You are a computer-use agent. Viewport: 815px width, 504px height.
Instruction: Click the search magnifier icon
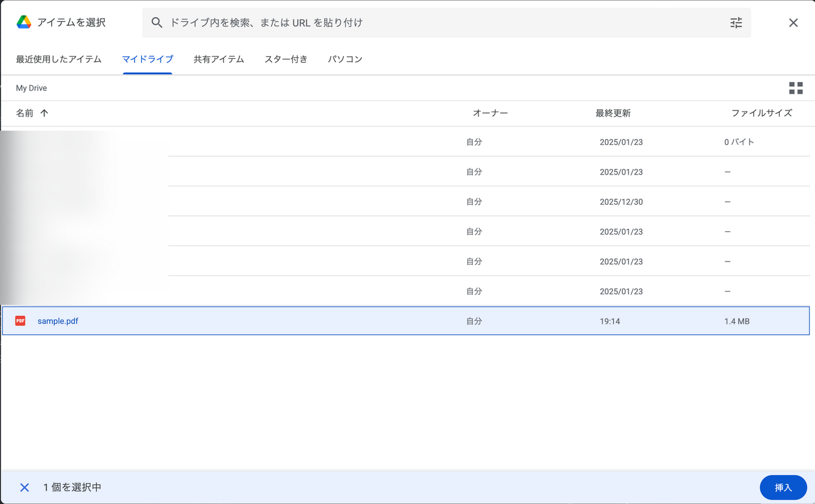pyautogui.click(x=157, y=23)
